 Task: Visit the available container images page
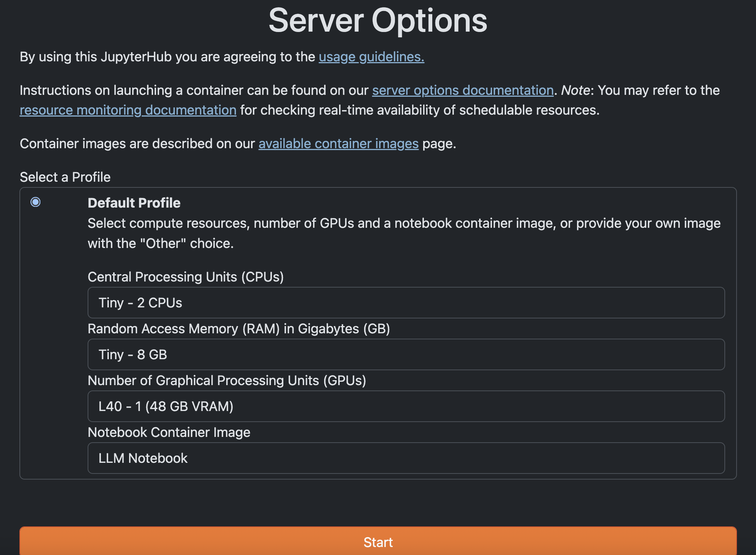[x=338, y=144]
